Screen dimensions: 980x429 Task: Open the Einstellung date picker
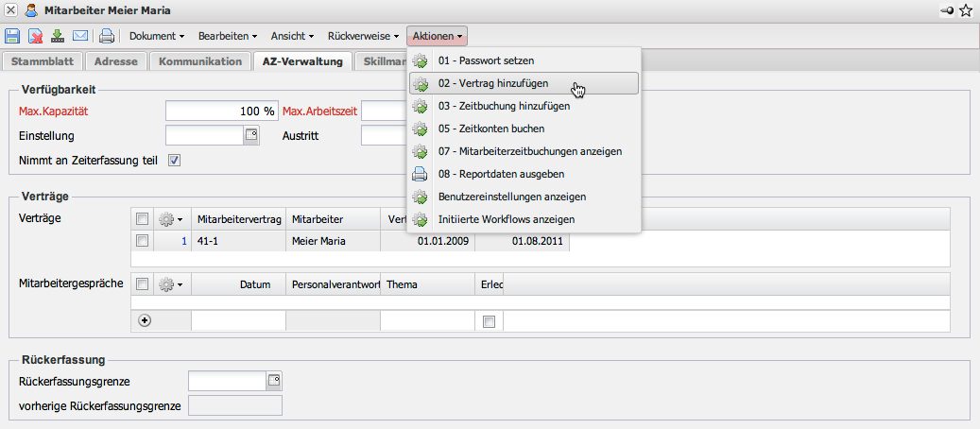(x=250, y=135)
